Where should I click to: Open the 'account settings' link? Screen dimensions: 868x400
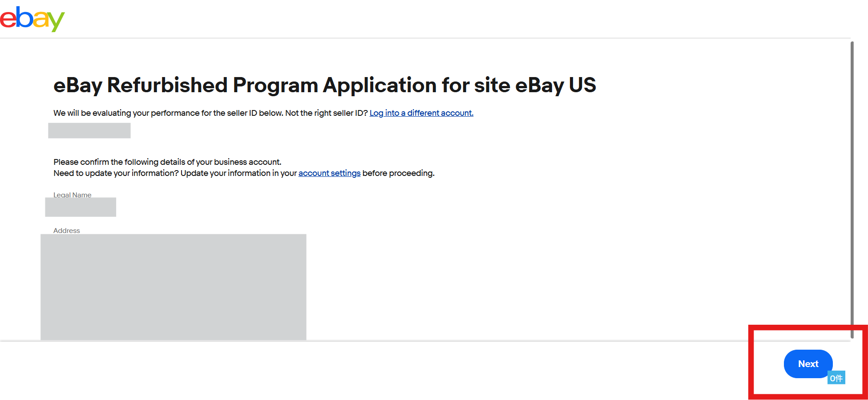tap(329, 173)
